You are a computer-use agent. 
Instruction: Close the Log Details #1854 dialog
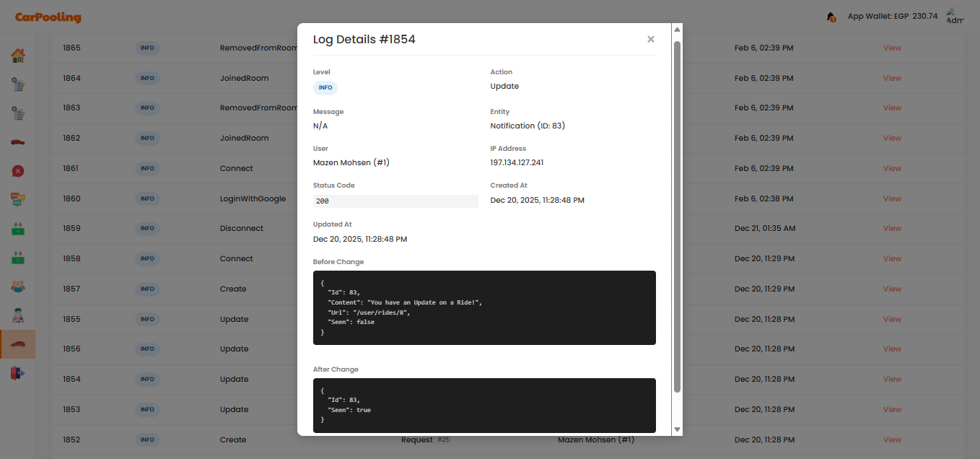(x=650, y=40)
